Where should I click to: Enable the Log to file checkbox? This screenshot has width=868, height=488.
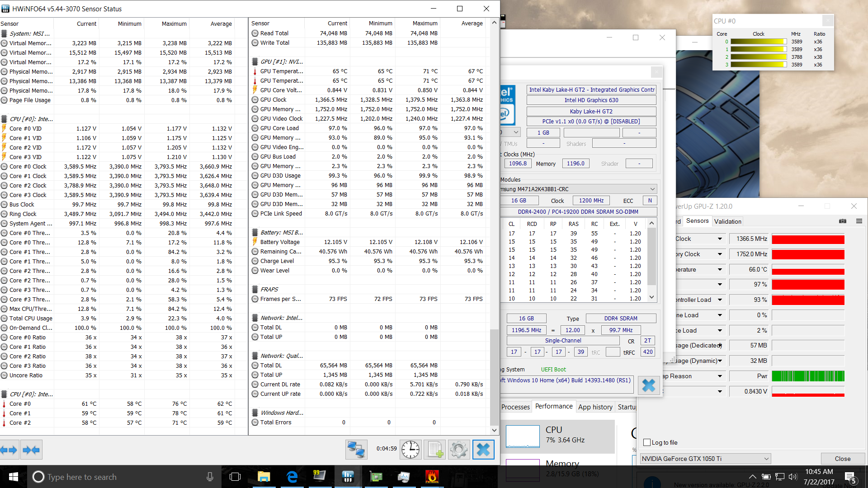tap(647, 442)
